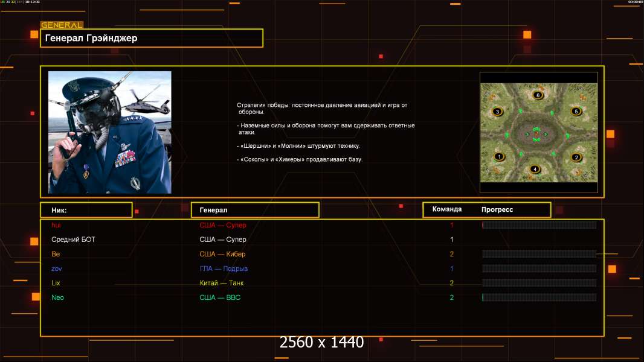Pick start position 3 marker on the minimap

497,112
